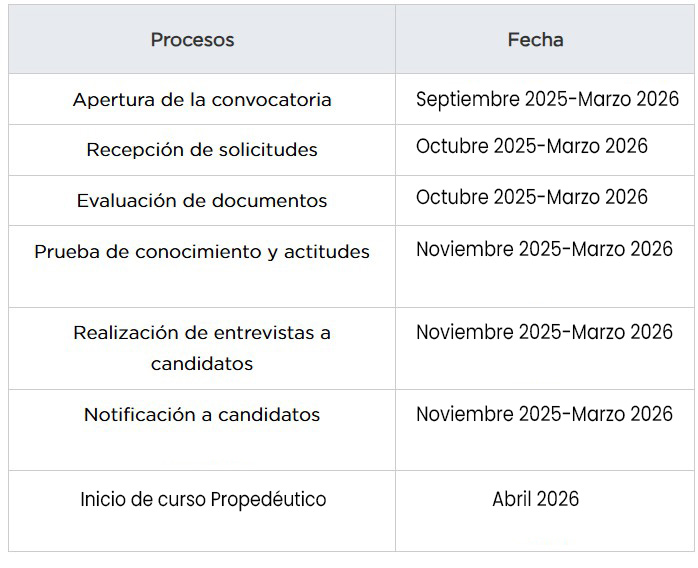
Task: Click the word Propedéutico in last row
Action: (x=268, y=500)
